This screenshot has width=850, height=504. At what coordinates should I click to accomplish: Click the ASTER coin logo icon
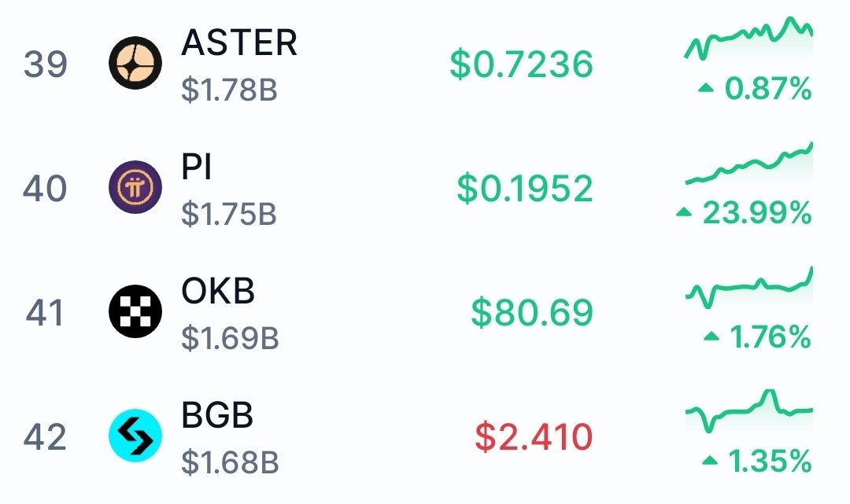coord(135,64)
